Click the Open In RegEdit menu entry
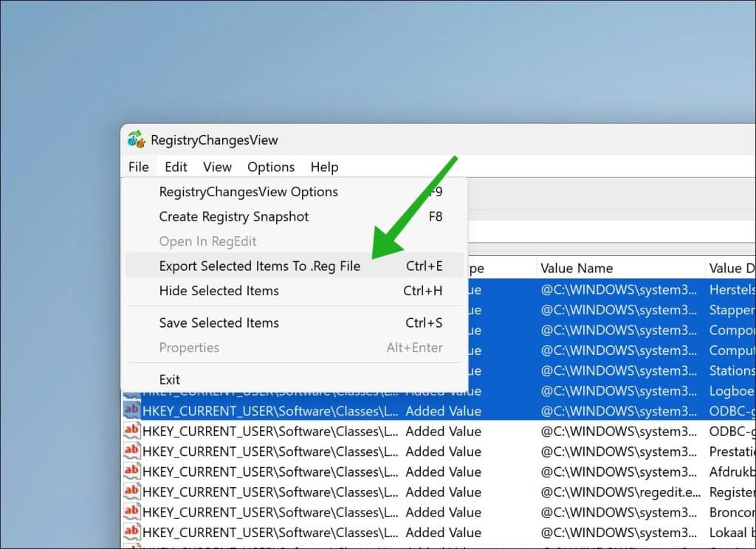756x549 pixels. pyautogui.click(x=294, y=241)
